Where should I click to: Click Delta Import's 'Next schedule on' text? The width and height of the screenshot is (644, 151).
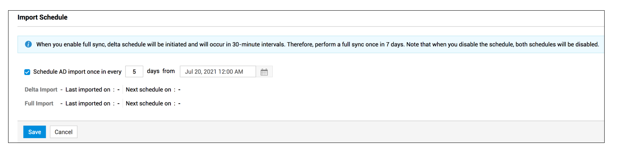[x=148, y=90]
